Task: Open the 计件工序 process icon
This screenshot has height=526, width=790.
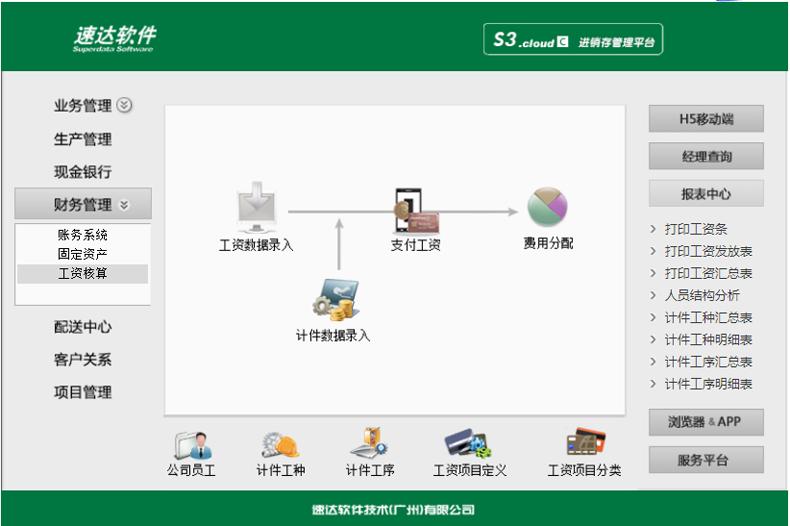Action: point(369,442)
